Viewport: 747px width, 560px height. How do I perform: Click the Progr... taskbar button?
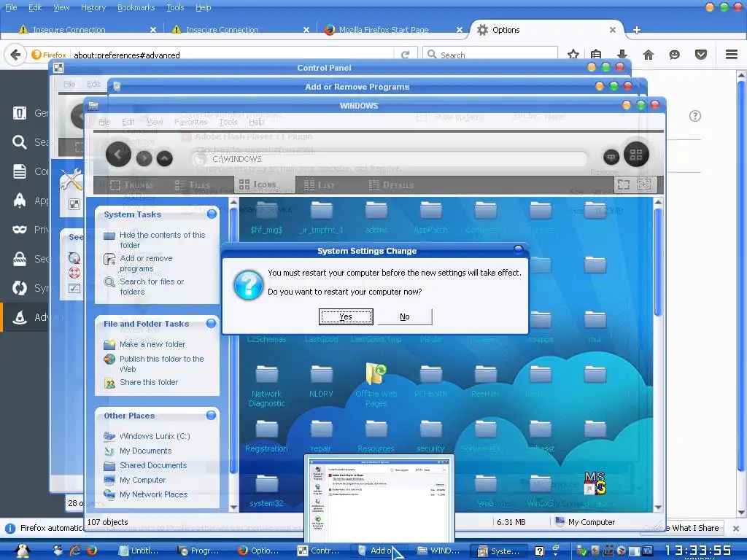point(198,551)
